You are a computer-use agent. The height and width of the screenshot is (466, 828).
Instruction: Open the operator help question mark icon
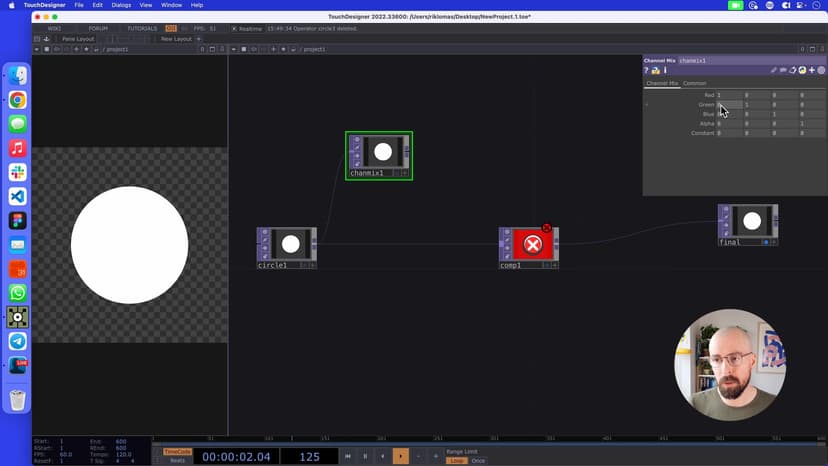tap(647, 71)
